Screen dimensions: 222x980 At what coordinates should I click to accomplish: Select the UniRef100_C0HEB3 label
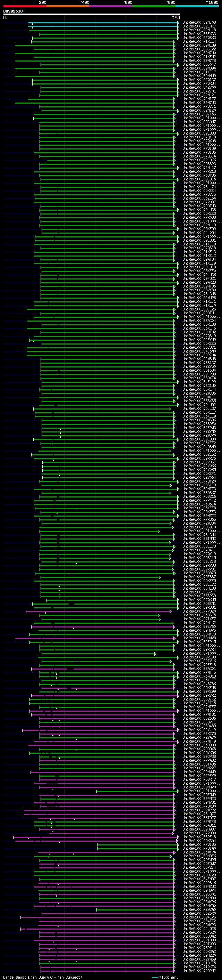coord(199,589)
